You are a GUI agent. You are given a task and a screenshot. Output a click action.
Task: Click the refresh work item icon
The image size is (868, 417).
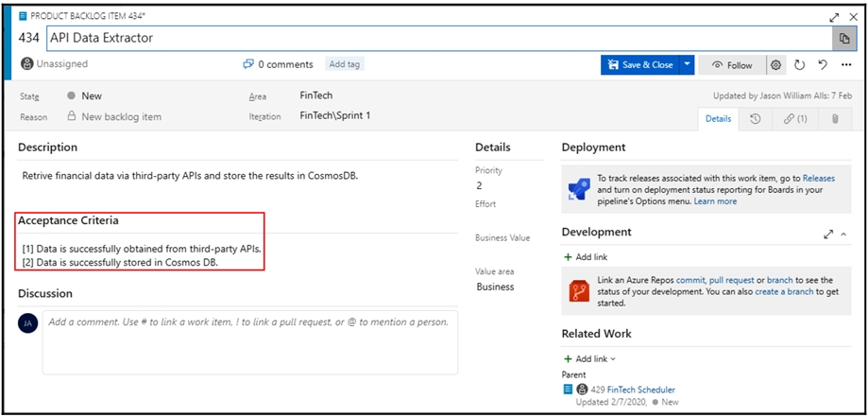(799, 65)
